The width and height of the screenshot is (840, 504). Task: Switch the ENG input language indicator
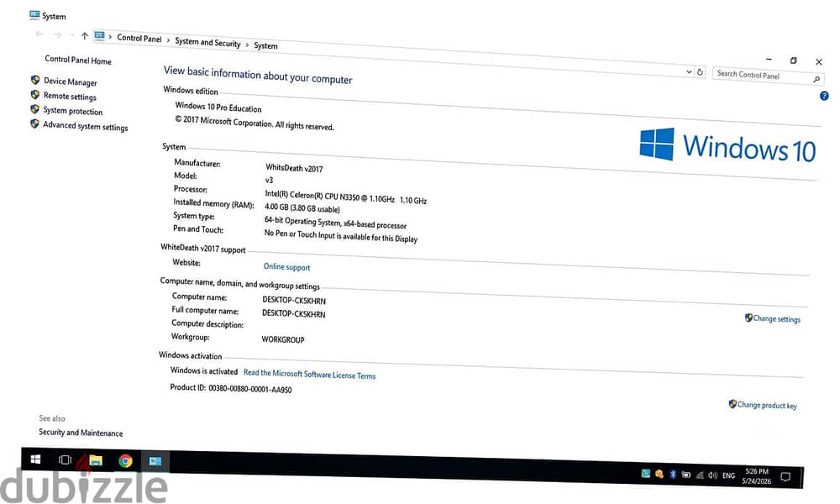(x=728, y=475)
